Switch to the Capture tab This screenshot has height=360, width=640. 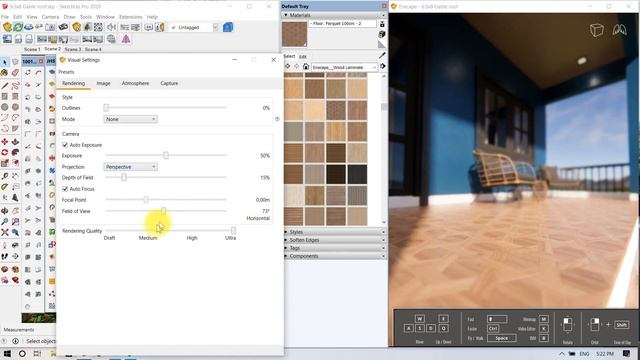169,83
